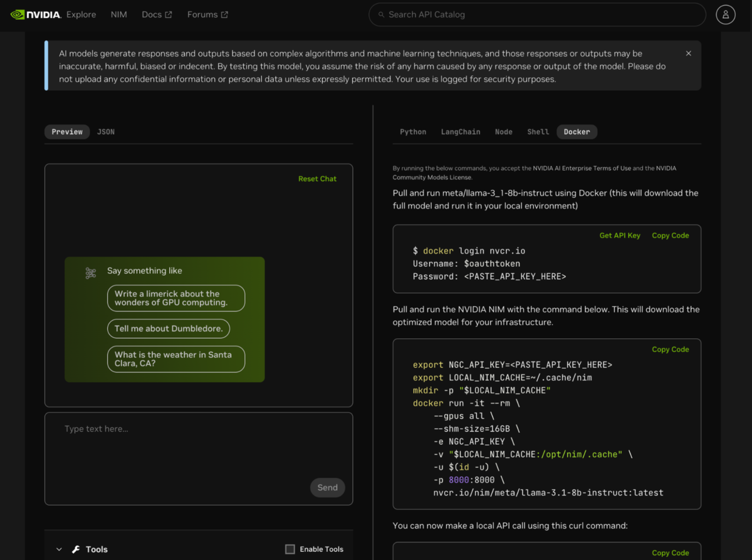Open the Docs link
The width and height of the screenshot is (752, 560).
click(x=157, y=14)
